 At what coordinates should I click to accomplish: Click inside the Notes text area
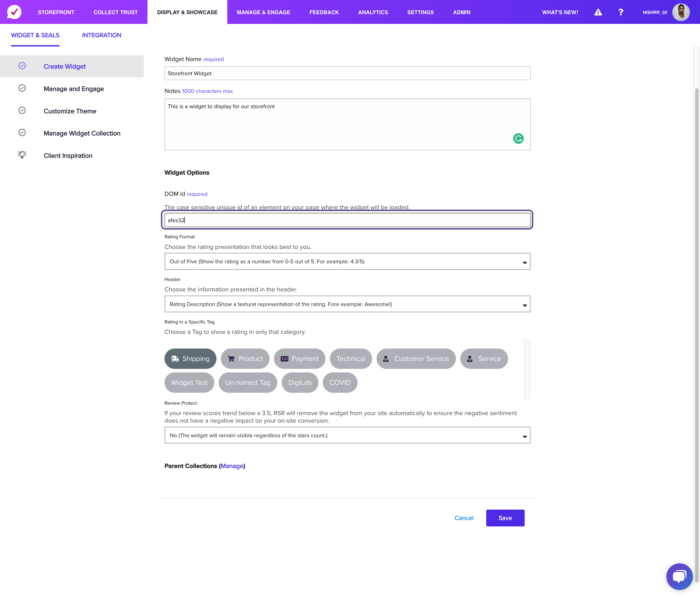[347, 124]
